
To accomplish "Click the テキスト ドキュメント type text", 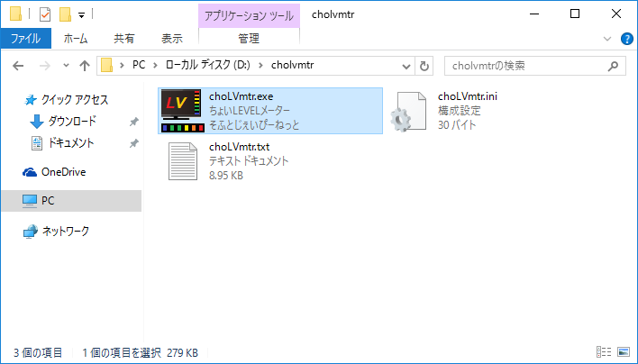I will coord(249,161).
